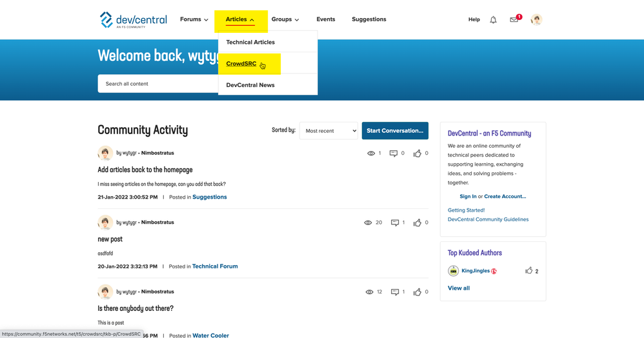Click comments icon on 'Is there anybody out there?'

click(x=395, y=292)
